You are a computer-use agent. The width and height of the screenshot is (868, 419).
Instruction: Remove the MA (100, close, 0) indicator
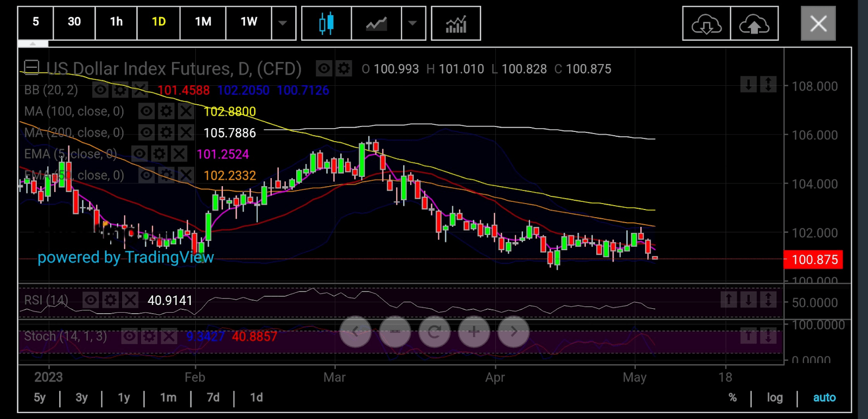pos(186,111)
